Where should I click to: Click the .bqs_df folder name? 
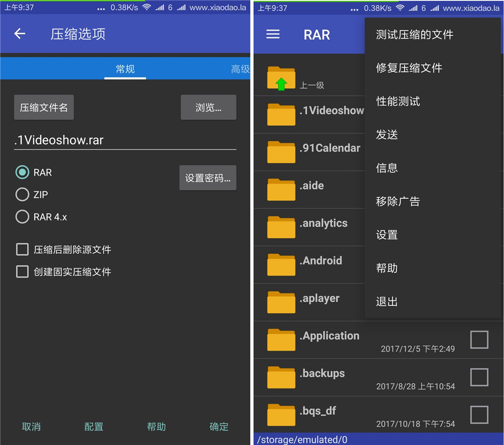tap(318, 411)
